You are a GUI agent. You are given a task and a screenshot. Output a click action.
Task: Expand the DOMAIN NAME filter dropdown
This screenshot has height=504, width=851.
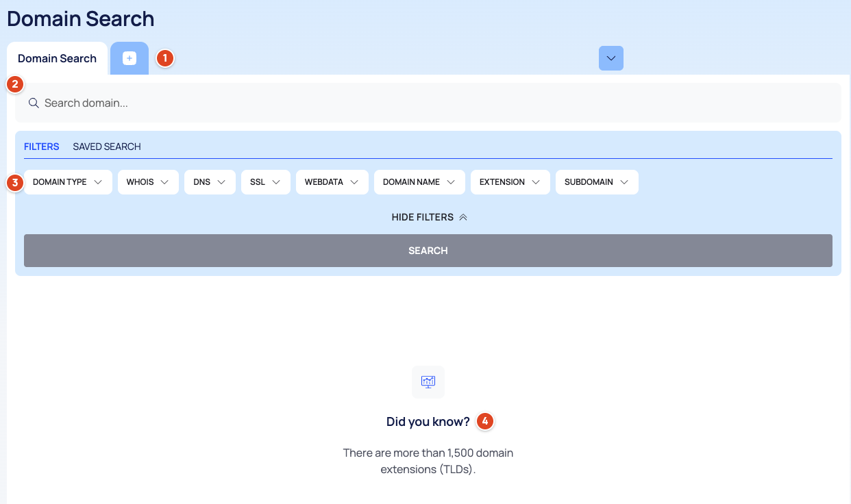coord(419,182)
